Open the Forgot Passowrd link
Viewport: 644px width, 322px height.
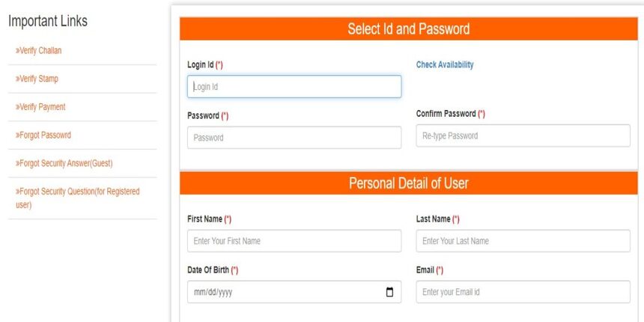43,135
